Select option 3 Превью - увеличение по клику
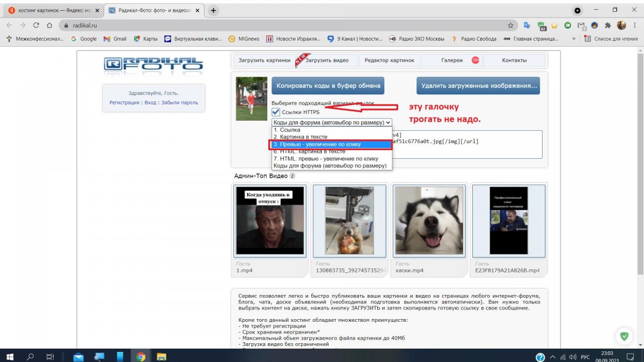 [x=331, y=144]
